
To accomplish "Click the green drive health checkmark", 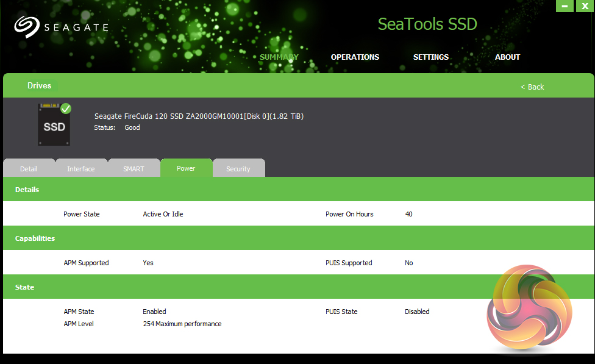I will [66, 109].
